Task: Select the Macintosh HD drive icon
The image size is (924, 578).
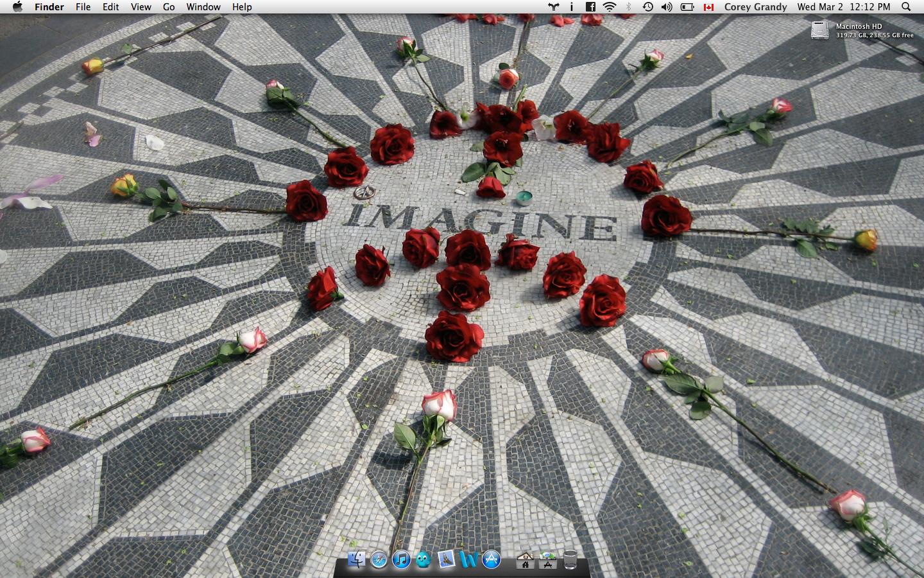Action: [820, 30]
